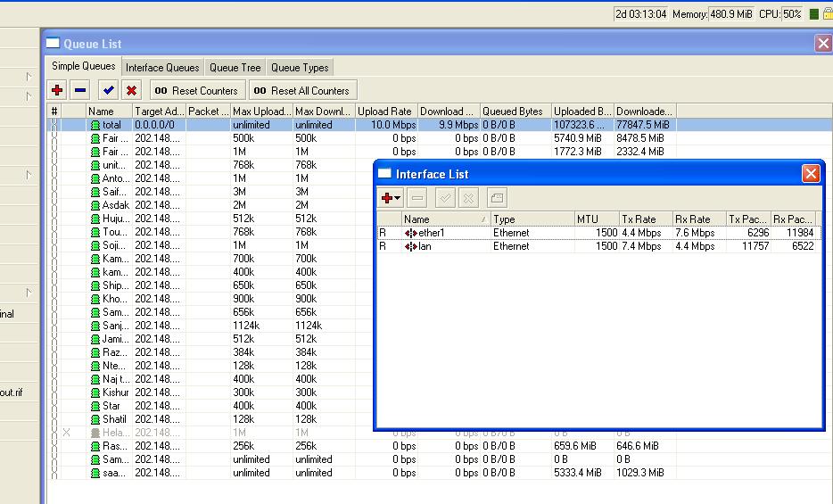Switch to the Interface Queues tab

point(162,68)
